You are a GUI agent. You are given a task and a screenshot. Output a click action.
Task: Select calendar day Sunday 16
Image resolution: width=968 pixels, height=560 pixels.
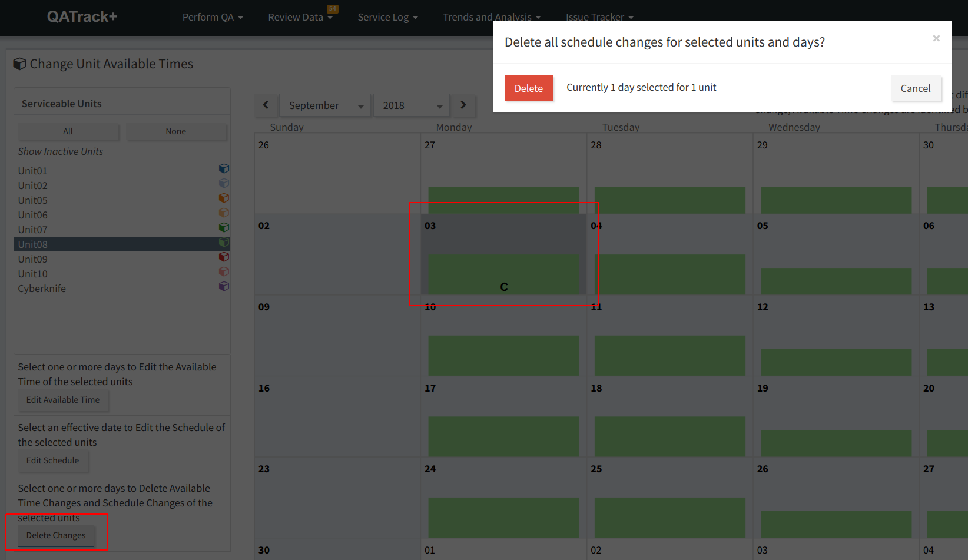pyautogui.click(x=337, y=416)
